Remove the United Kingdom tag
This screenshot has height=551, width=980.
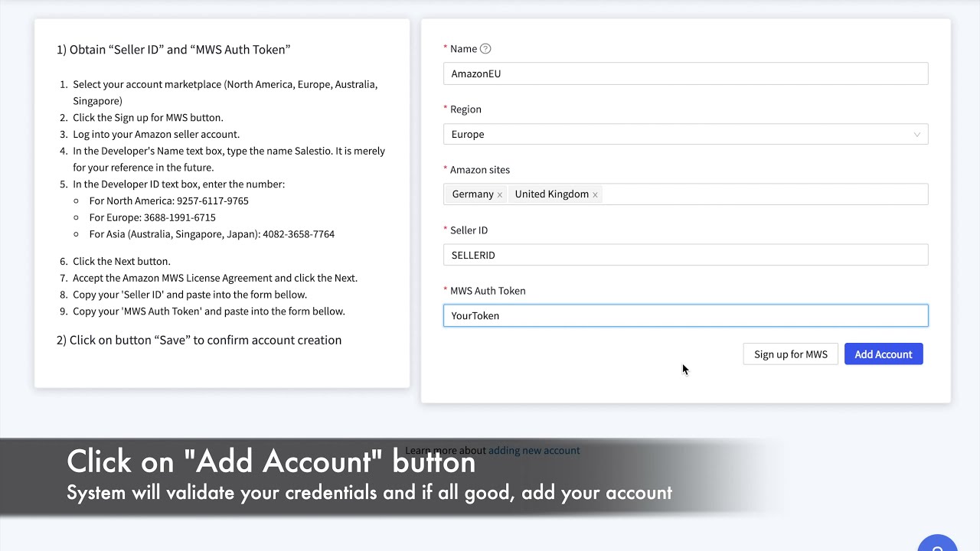tap(595, 195)
